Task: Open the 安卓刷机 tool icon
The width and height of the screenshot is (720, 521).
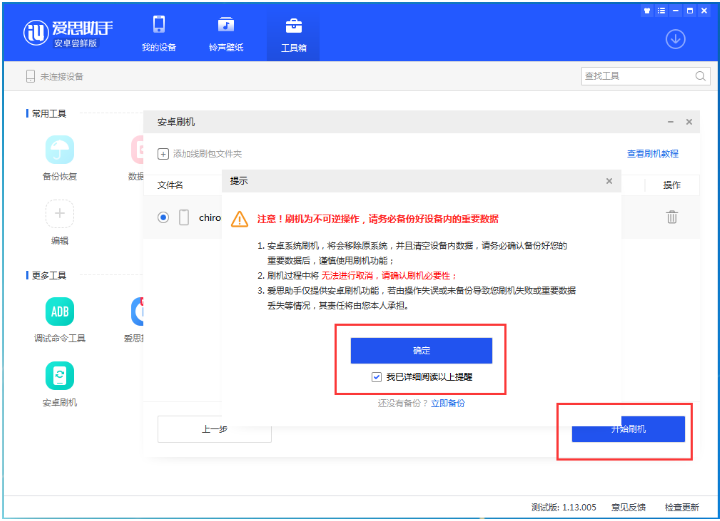Action: (x=60, y=376)
